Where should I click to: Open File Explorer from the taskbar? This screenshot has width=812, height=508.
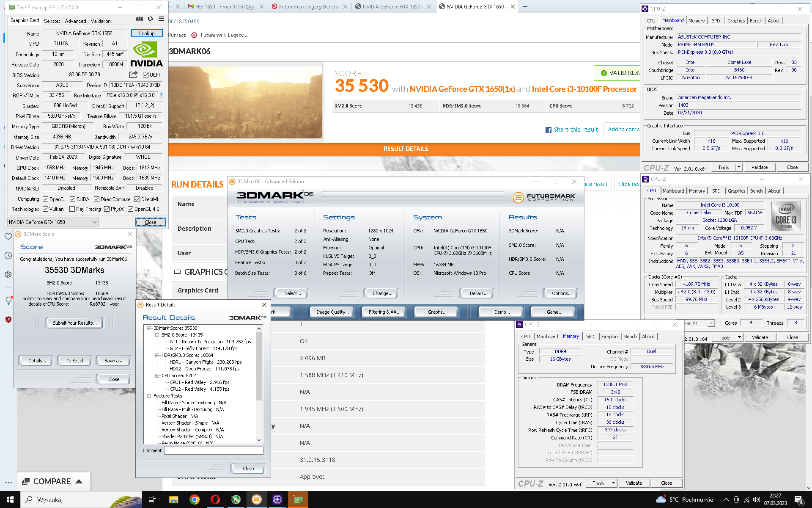(x=173, y=500)
